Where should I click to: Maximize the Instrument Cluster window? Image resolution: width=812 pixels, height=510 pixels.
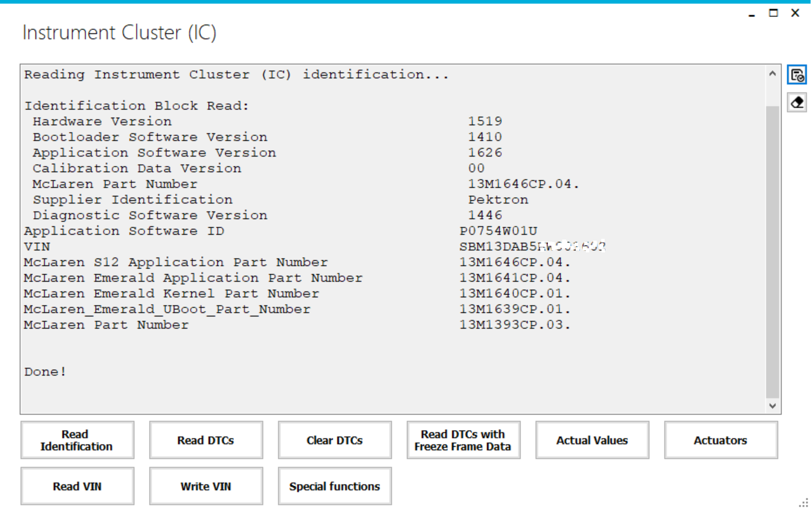773,13
